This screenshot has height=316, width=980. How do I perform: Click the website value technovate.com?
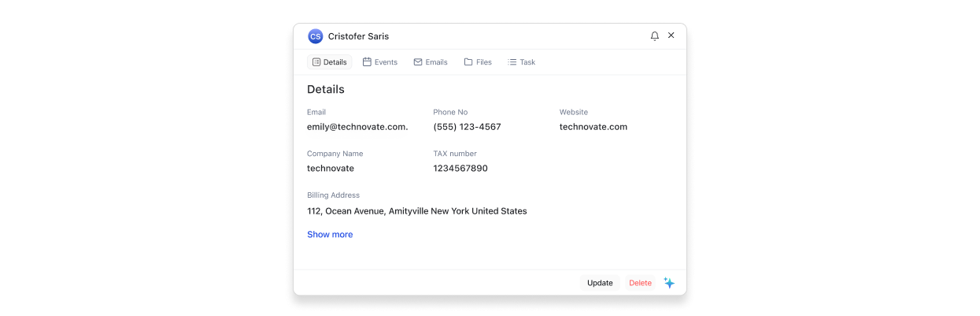pyautogui.click(x=594, y=127)
